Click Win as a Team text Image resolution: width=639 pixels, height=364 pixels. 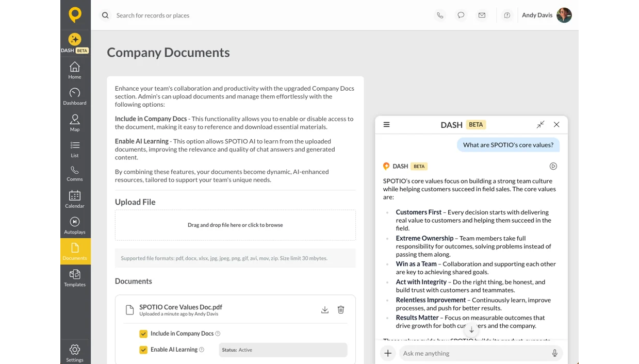(x=416, y=264)
